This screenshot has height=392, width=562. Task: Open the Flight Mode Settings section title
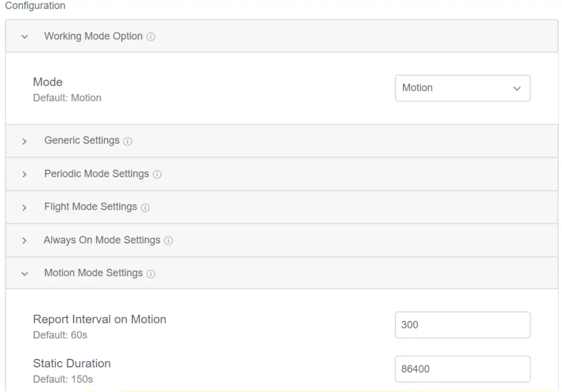91,207
